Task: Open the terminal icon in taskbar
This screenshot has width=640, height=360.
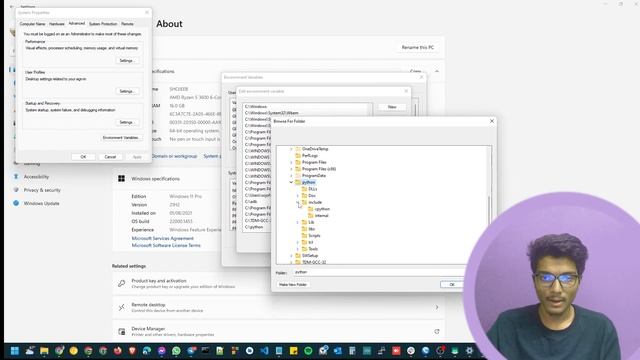Action: click(x=205, y=351)
